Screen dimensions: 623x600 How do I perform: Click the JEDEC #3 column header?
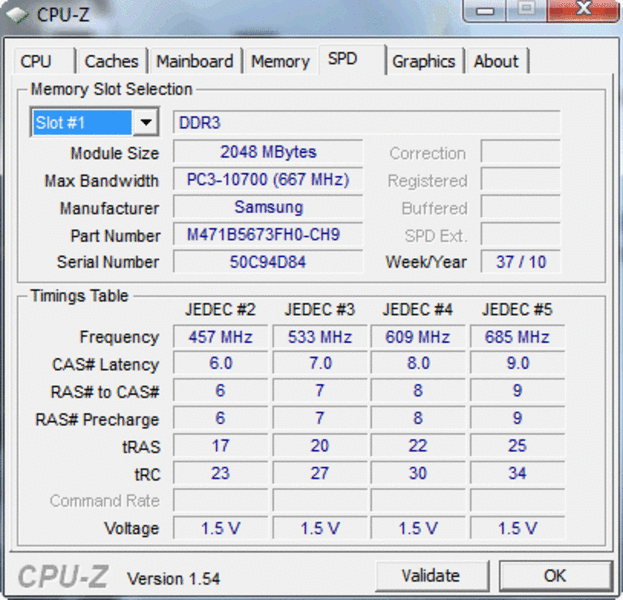point(320,310)
